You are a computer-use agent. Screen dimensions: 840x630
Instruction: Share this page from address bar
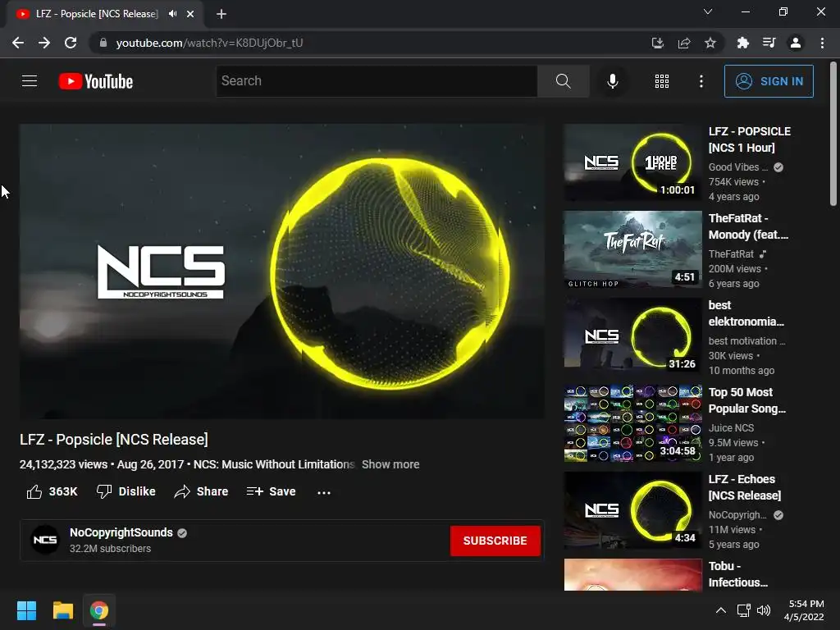[684, 43]
